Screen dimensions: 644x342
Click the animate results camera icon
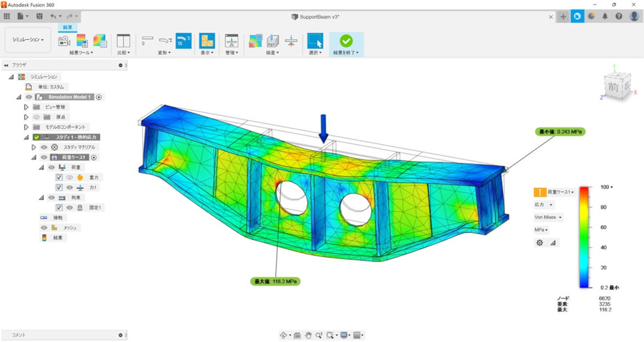coord(64,40)
